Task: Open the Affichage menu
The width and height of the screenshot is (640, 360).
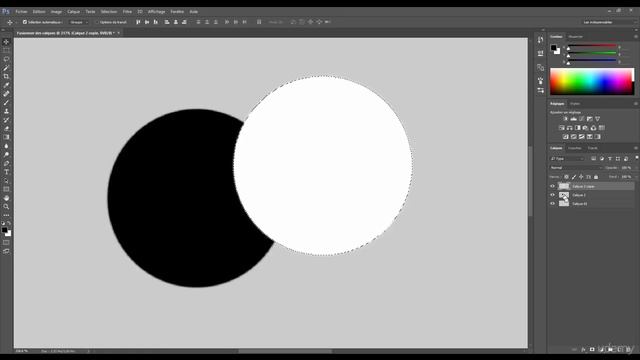Action: [x=156, y=12]
